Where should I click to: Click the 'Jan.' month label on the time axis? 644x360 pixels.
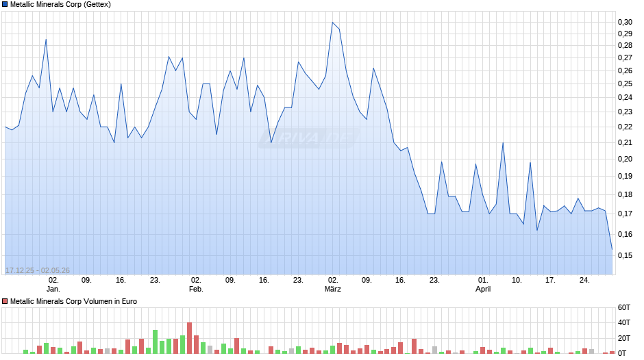pos(53,289)
